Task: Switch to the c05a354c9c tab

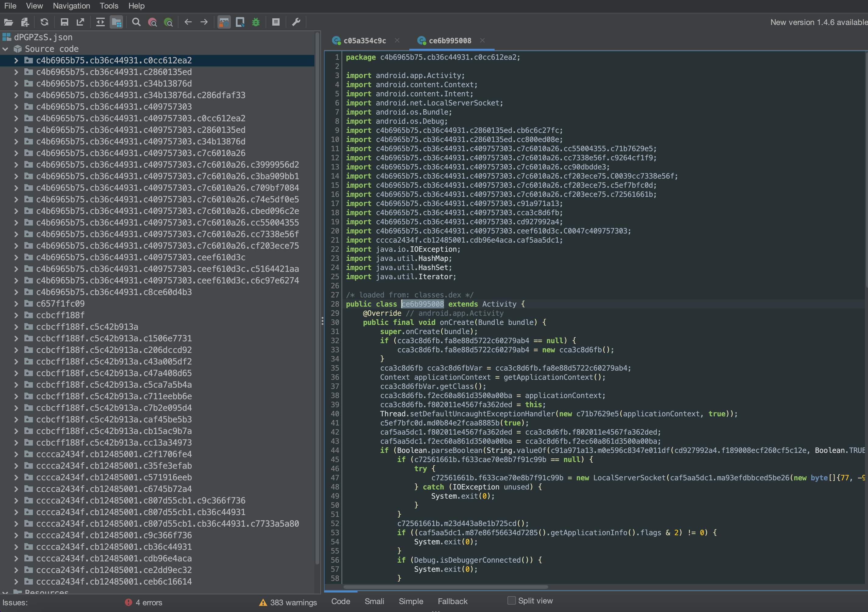Action: click(365, 41)
